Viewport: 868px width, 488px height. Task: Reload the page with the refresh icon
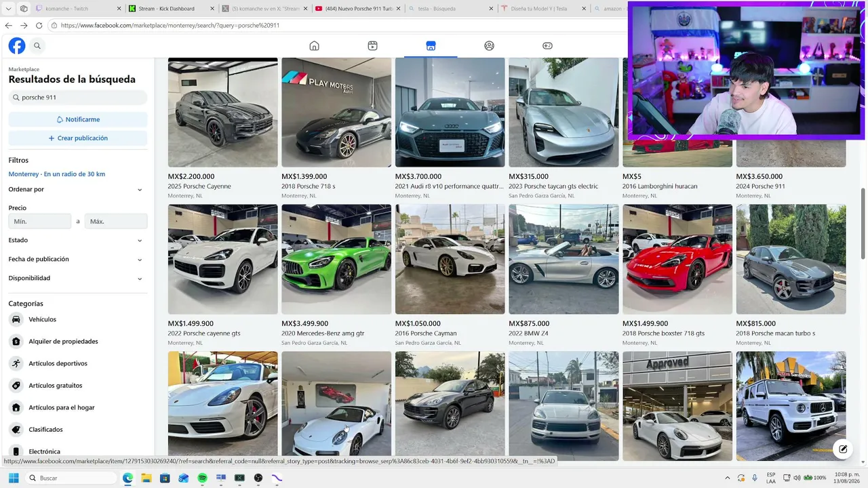(x=39, y=25)
